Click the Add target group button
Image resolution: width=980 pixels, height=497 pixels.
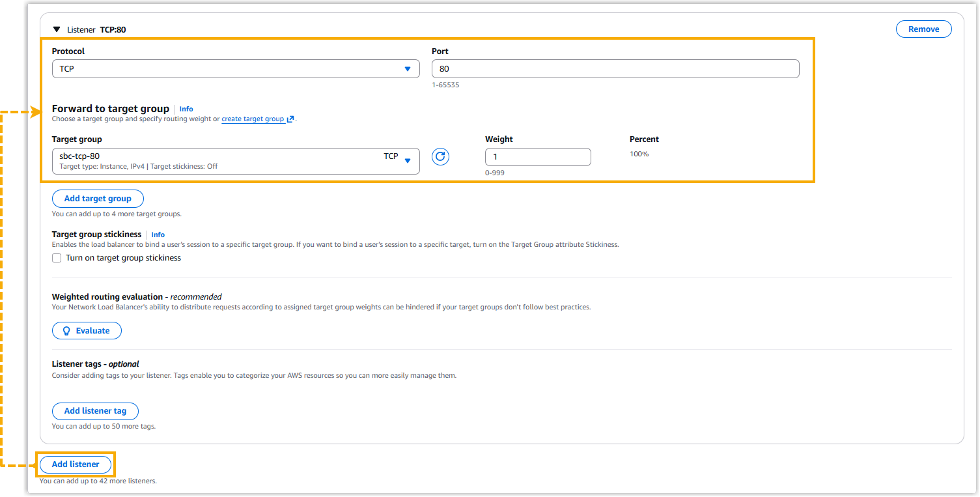click(98, 199)
